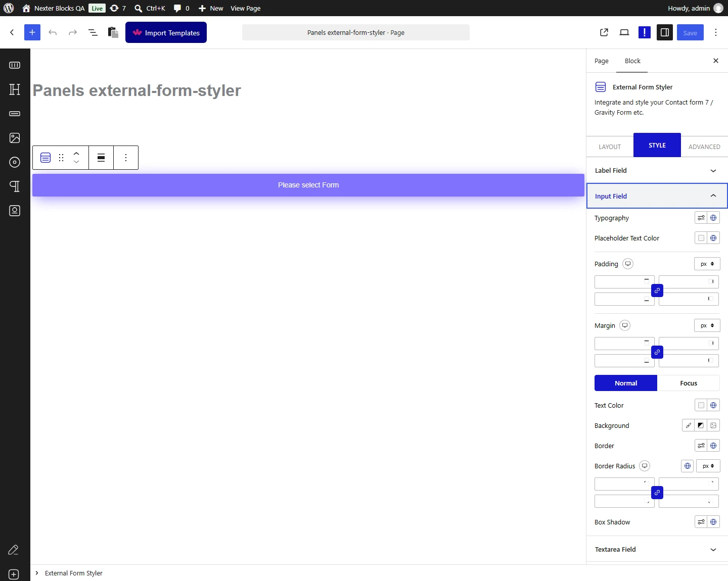Open the device preview laptop icon

click(624, 32)
